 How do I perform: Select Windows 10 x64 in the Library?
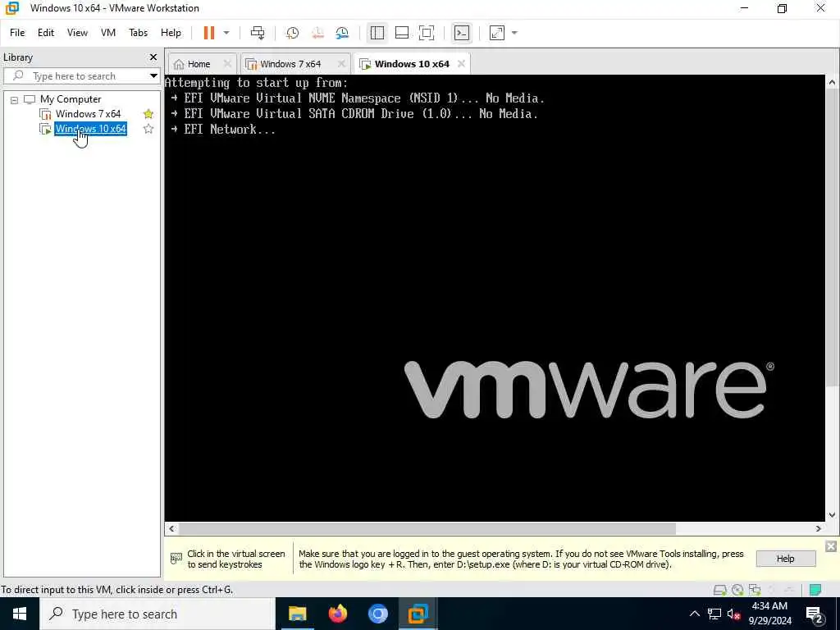90,129
